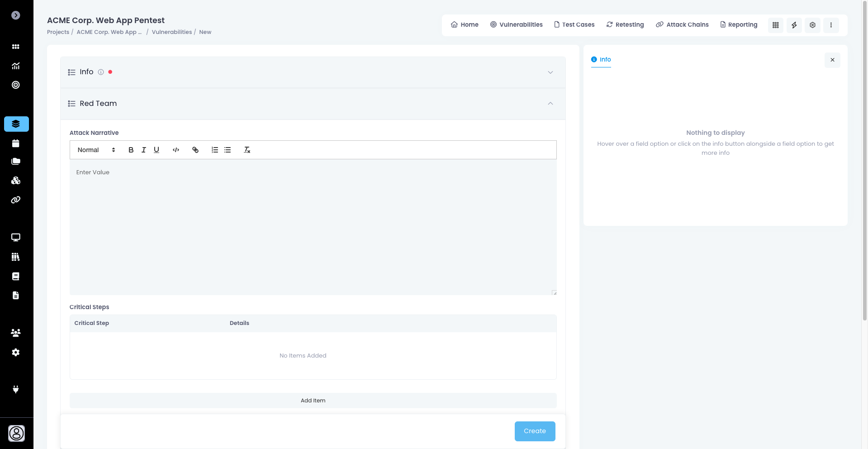Insert code block using the code icon
This screenshot has height=449, width=868.
click(176, 150)
